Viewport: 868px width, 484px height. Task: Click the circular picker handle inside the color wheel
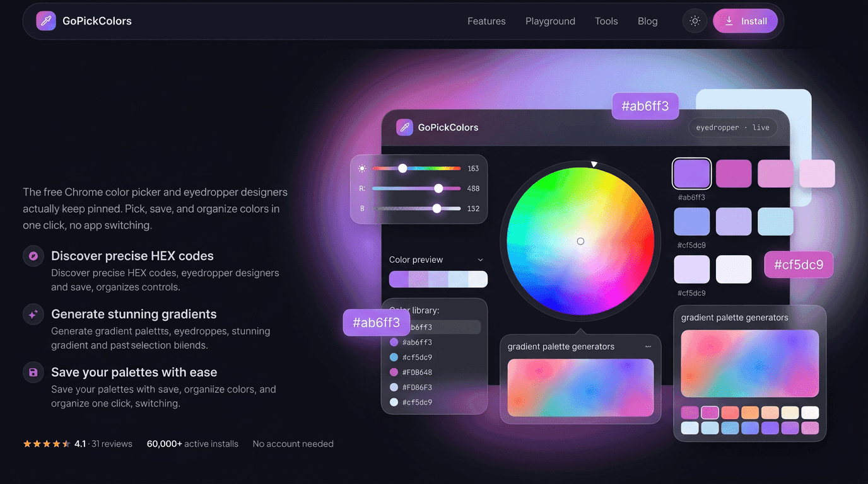(x=580, y=241)
